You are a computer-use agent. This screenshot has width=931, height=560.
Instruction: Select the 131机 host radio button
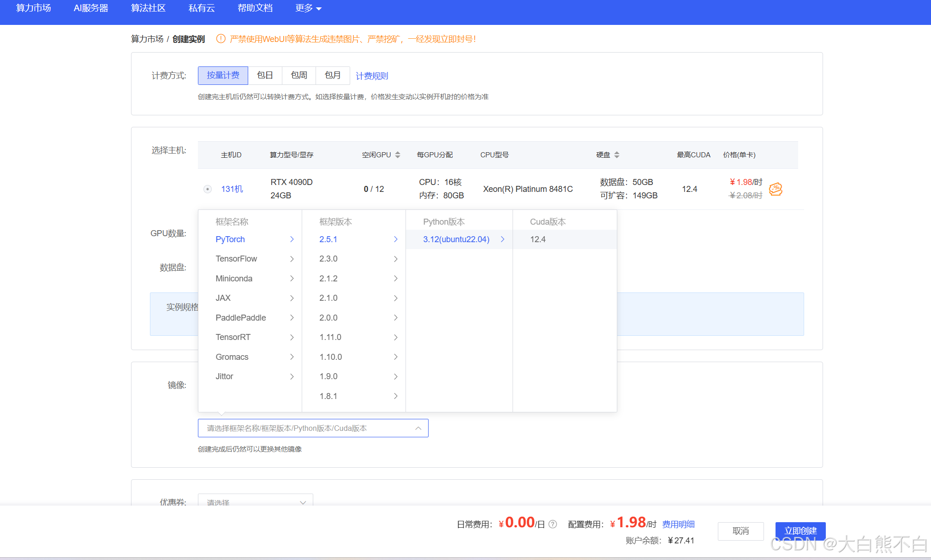click(208, 189)
